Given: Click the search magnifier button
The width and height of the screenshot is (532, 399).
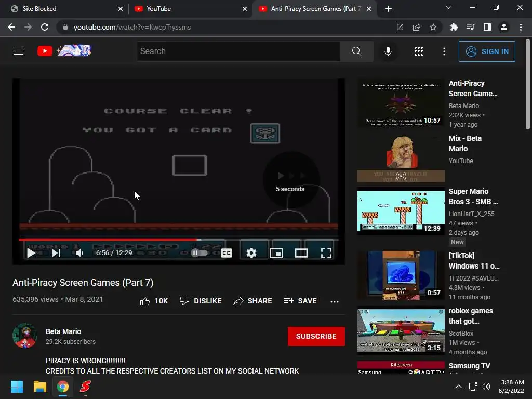Looking at the screenshot, I should point(356,51).
